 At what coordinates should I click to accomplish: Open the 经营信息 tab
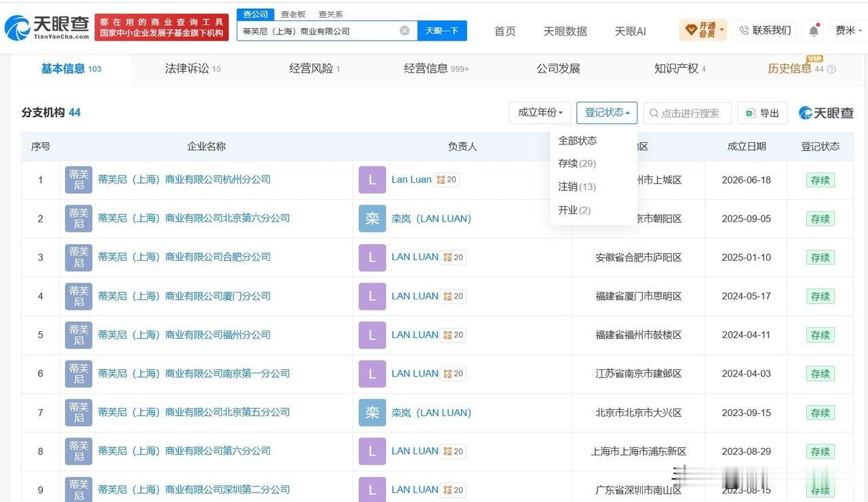coord(436,68)
